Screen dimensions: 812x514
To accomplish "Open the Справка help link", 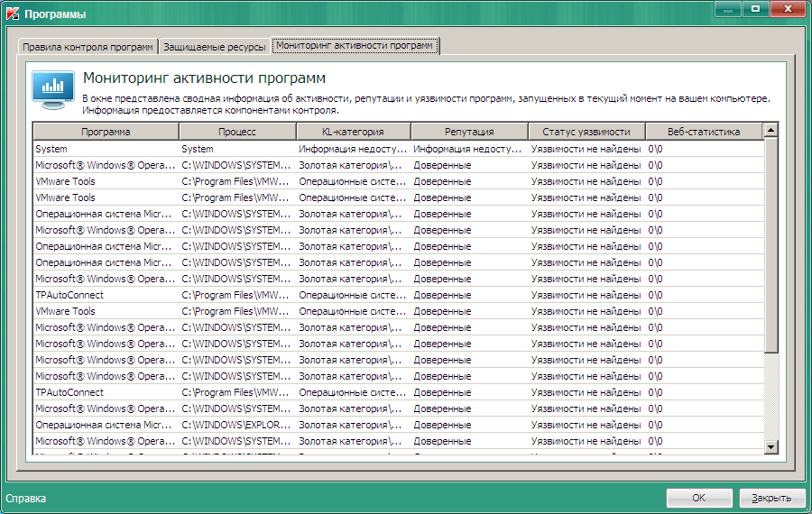I will pyautogui.click(x=26, y=499).
